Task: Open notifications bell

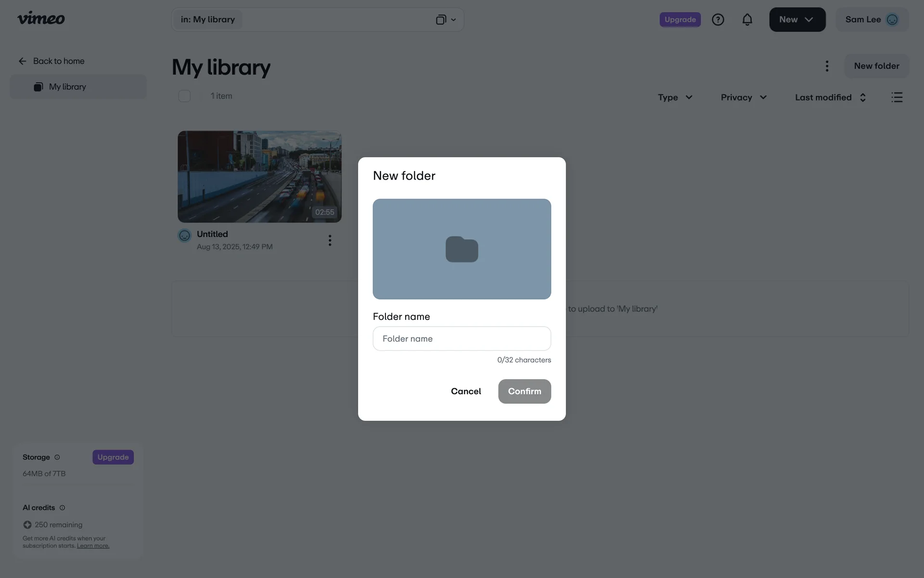Action: click(x=747, y=20)
